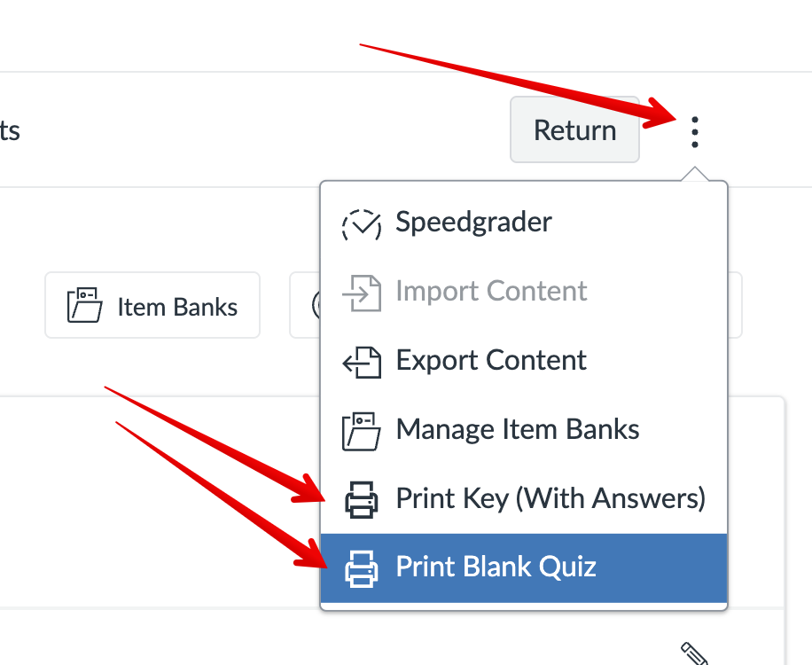This screenshot has height=665, width=812.
Task: Click the Manage Item Banks folder icon
Action: (361, 431)
